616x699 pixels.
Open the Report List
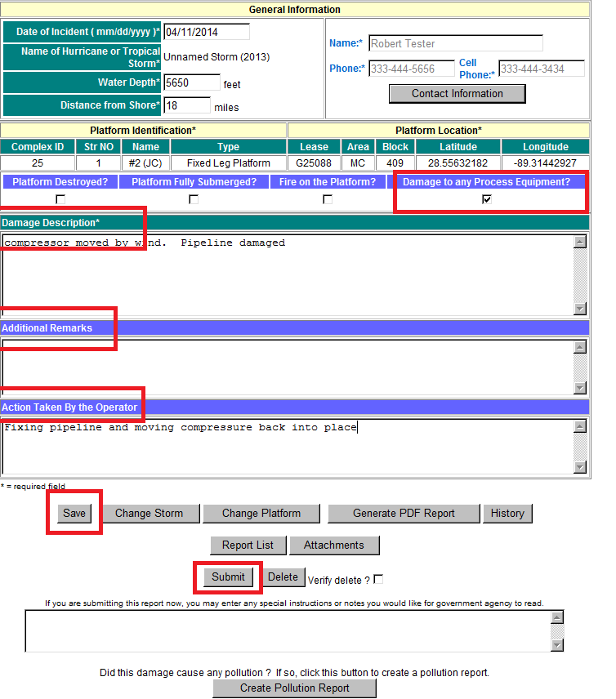click(x=248, y=545)
